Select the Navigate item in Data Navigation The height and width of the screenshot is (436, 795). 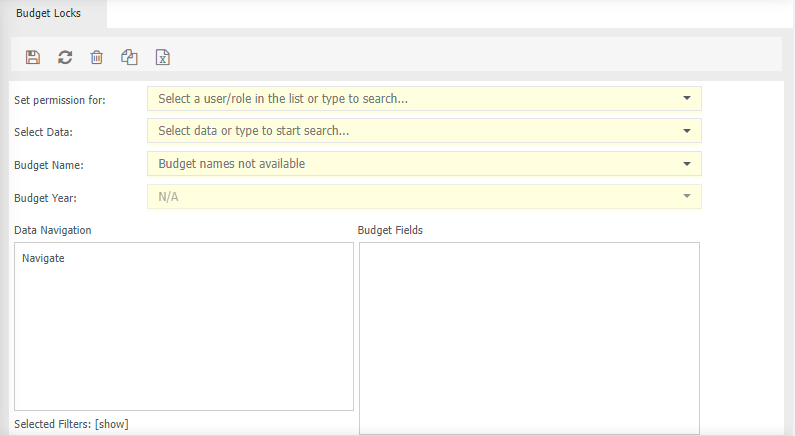click(x=43, y=258)
